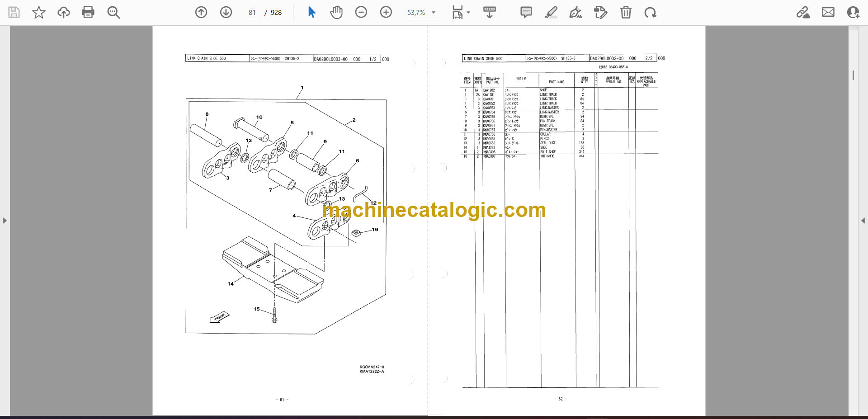This screenshot has width=868, height=419.
Task: Click callout number 16 near the nut
Action: click(375, 230)
